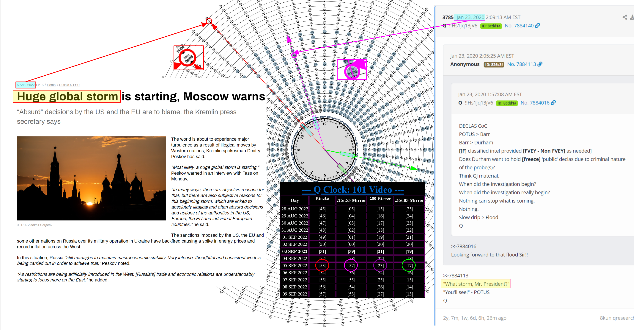Click the '05 SEP 2022' table row label
The image size is (644, 330).
tap(295, 265)
